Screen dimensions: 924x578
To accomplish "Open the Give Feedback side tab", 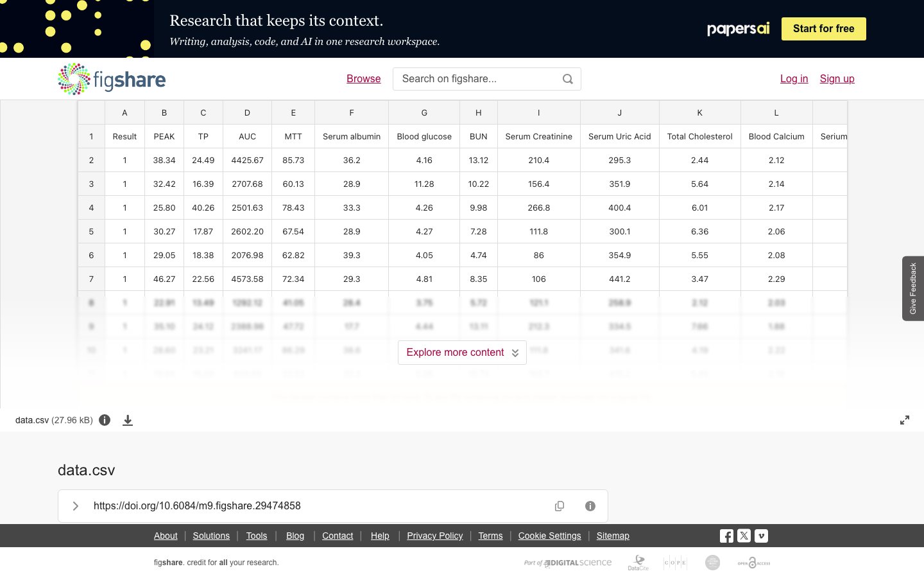I will pos(913,288).
